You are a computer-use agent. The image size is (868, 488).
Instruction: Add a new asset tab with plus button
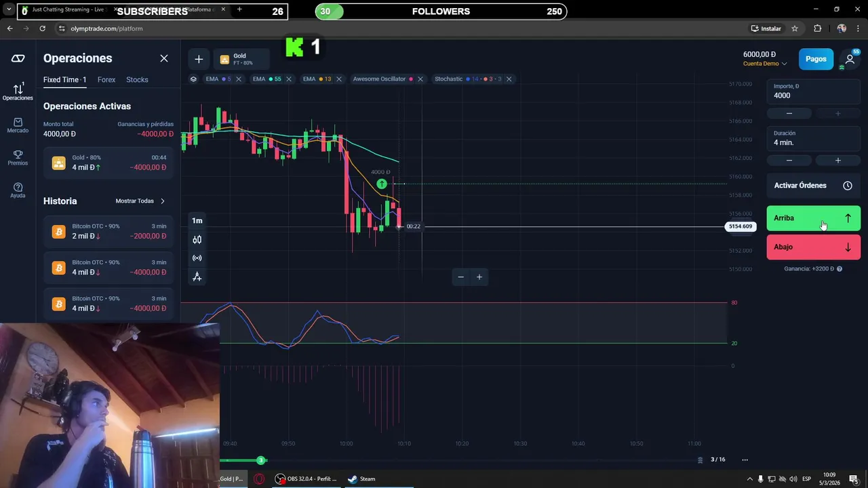[x=199, y=59]
